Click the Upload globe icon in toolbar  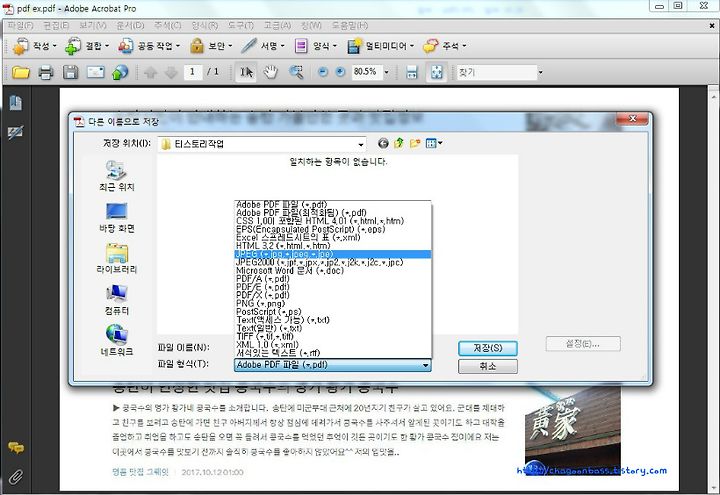pos(120,72)
